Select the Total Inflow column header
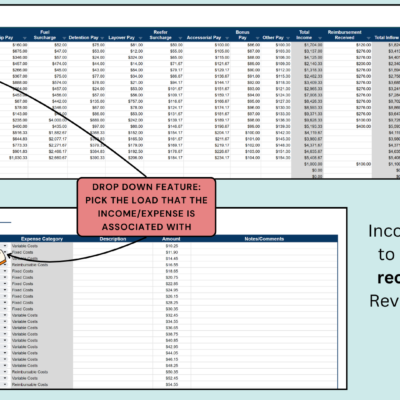The image size is (400, 400). [x=387, y=38]
